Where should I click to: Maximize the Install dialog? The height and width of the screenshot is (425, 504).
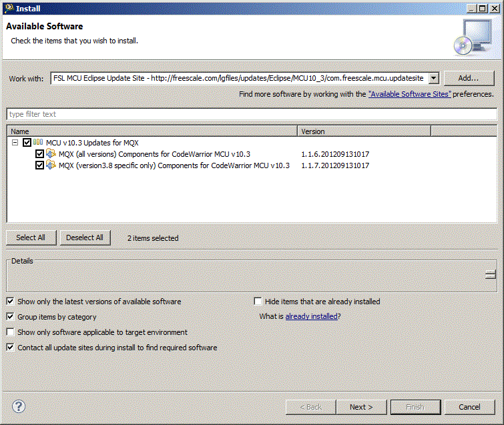coord(483,9)
